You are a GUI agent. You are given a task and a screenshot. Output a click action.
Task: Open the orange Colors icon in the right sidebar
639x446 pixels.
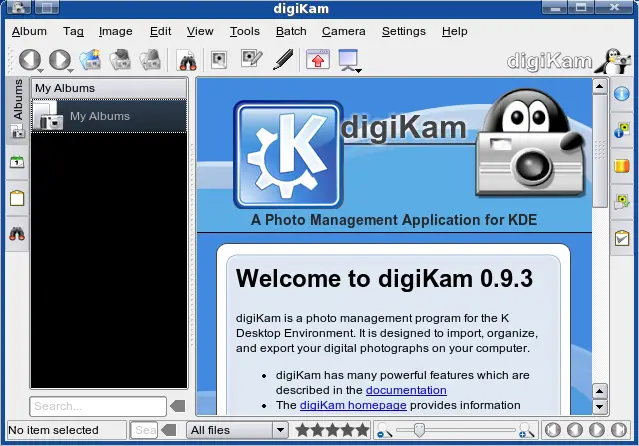point(621,166)
